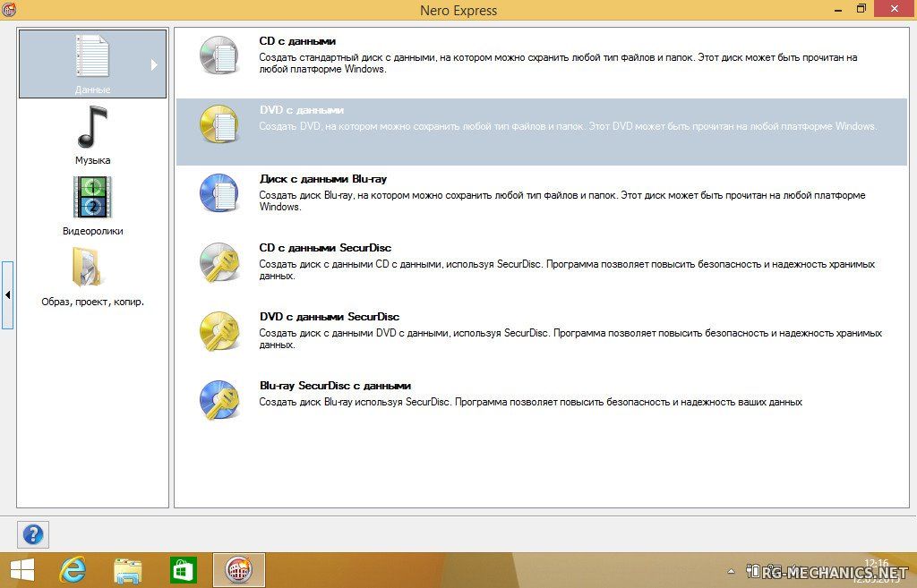
Task: Click the Nero Express app icon in title bar
Action: coord(9,9)
